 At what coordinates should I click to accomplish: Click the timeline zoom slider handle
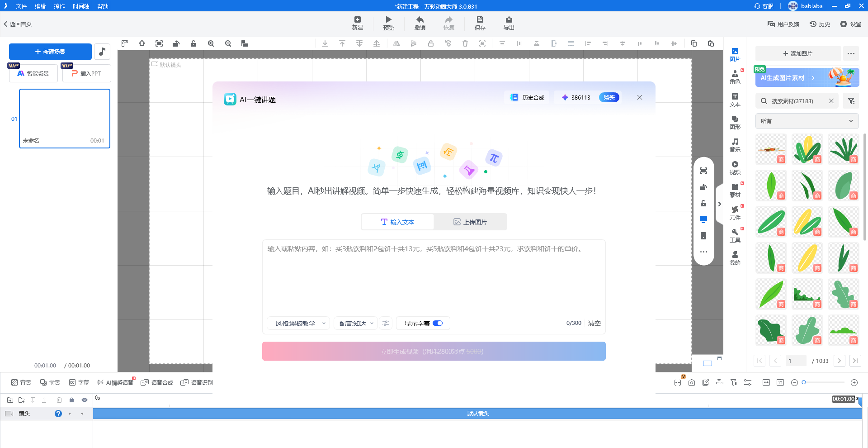pyautogui.click(x=804, y=382)
